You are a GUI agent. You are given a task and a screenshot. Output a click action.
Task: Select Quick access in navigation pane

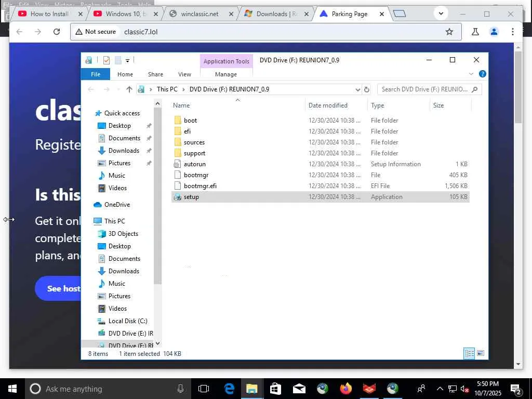pos(117,113)
